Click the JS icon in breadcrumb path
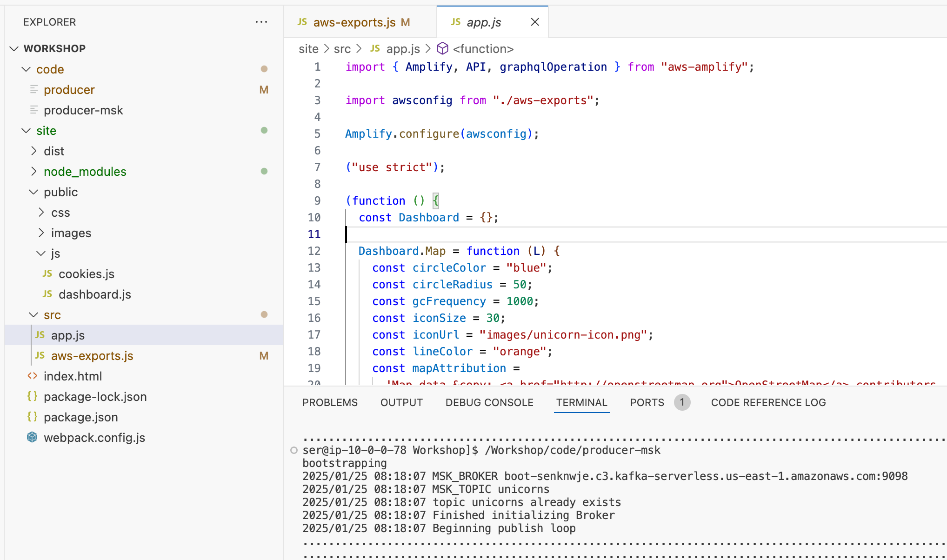 [x=375, y=48]
